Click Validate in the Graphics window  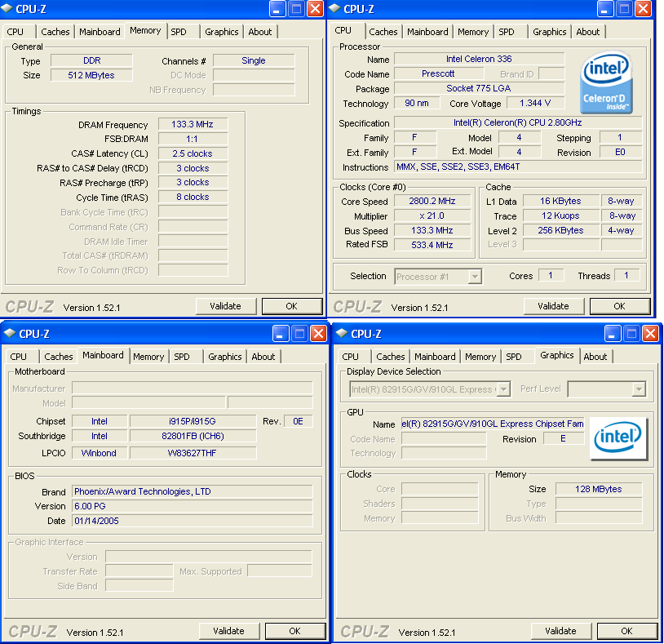[561, 631]
